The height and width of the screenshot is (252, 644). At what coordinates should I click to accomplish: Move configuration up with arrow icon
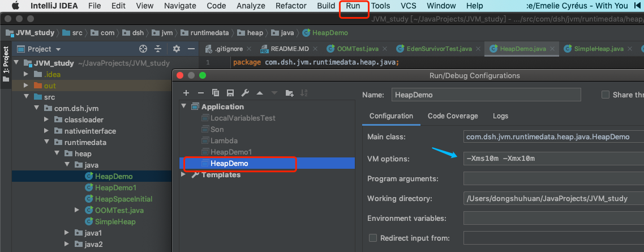(x=260, y=93)
